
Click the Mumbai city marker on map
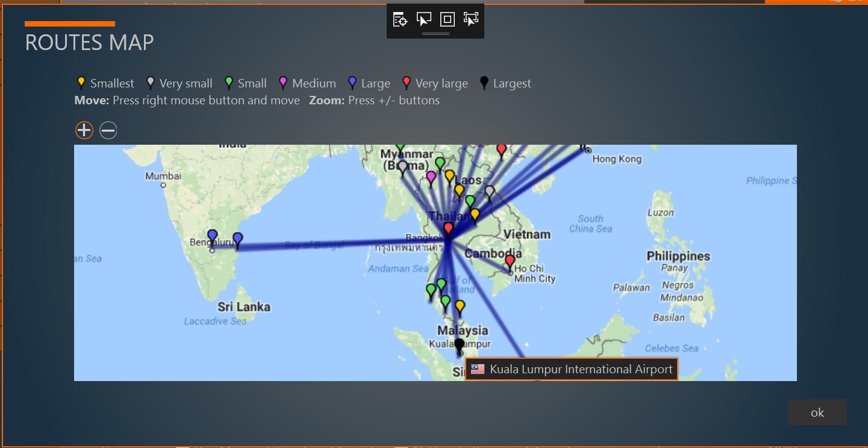coord(163,185)
